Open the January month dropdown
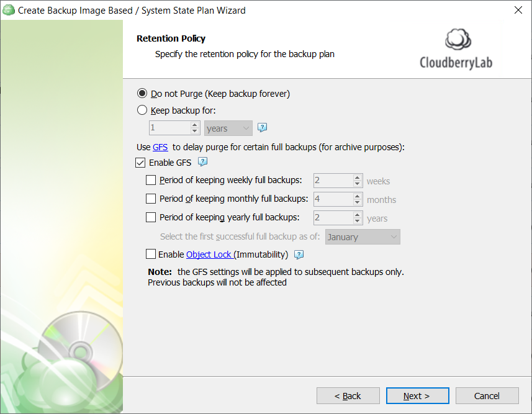The width and height of the screenshot is (532, 414). 363,237
